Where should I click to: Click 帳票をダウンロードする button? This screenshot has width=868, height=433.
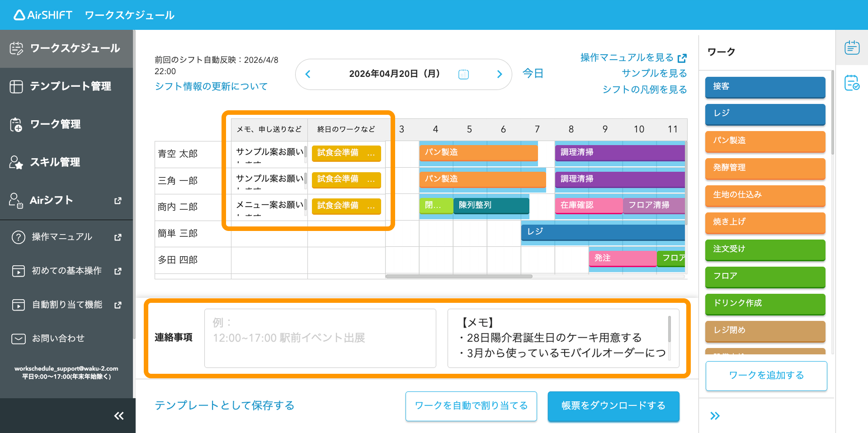point(613,406)
